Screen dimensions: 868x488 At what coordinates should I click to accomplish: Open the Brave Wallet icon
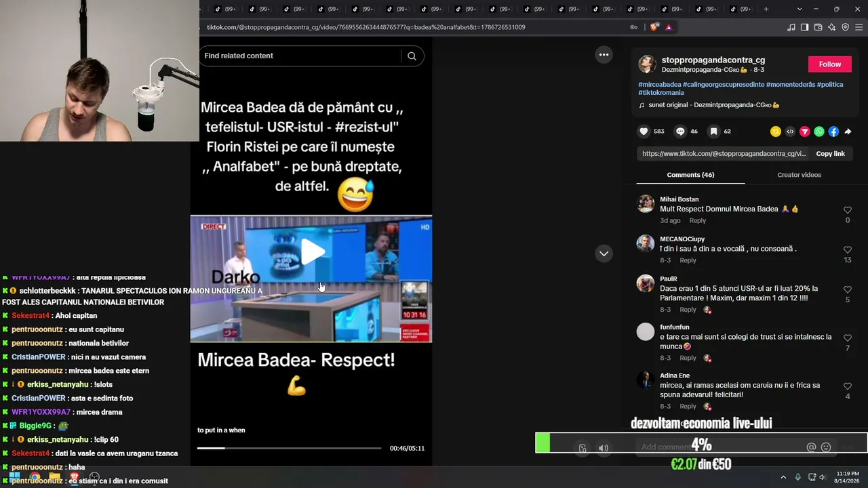click(x=818, y=27)
